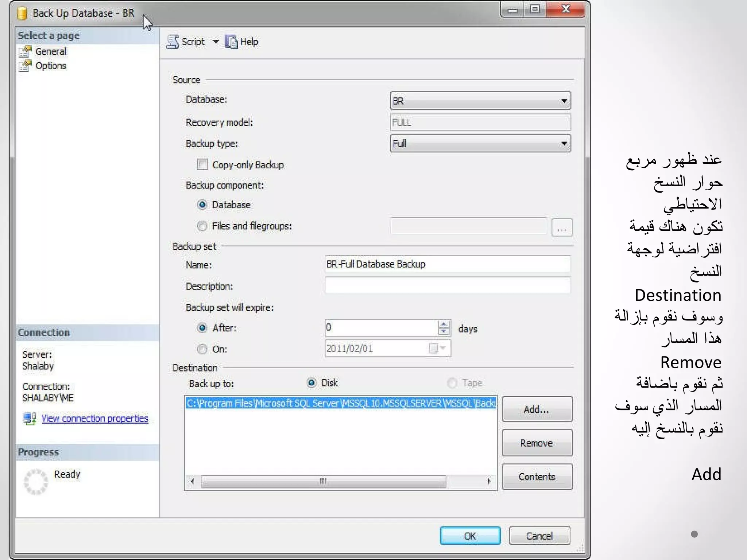This screenshot has width=747, height=560.
Task: Choose the expire On date radio button
Action: click(202, 349)
